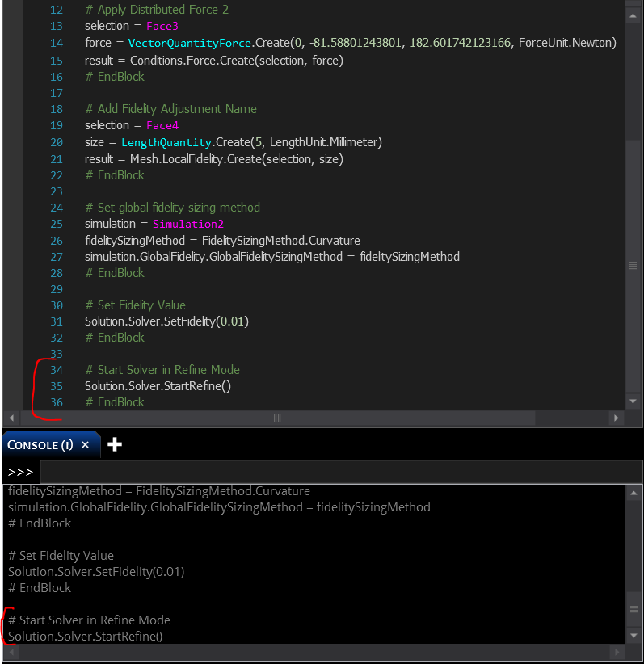This screenshot has height=664, width=644.
Task: Click the Simulation2 reference in editor
Action: (x=188, y=224)
